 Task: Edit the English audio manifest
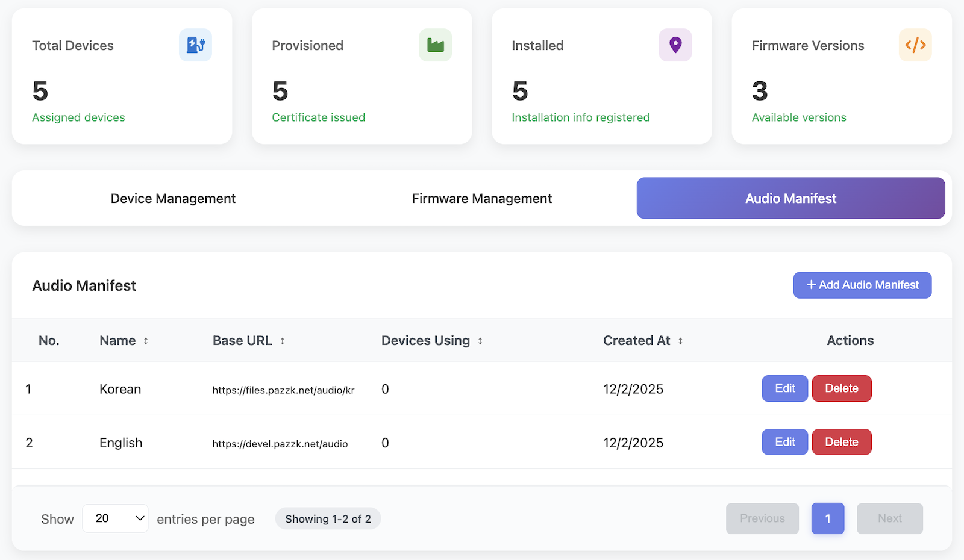tap(784, 442)
